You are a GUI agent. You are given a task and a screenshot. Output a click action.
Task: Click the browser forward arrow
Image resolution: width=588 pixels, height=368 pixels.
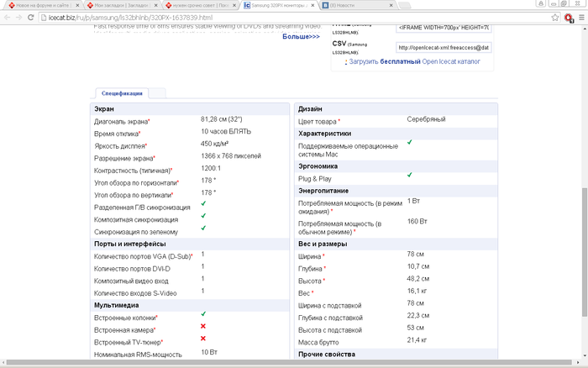coord(18,18)
